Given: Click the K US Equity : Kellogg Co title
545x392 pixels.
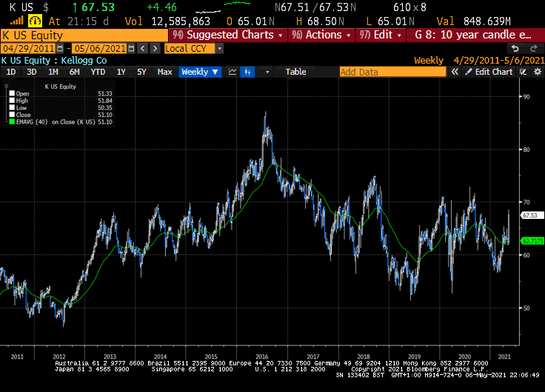Looking at the screenshot, I should [54, 61].
